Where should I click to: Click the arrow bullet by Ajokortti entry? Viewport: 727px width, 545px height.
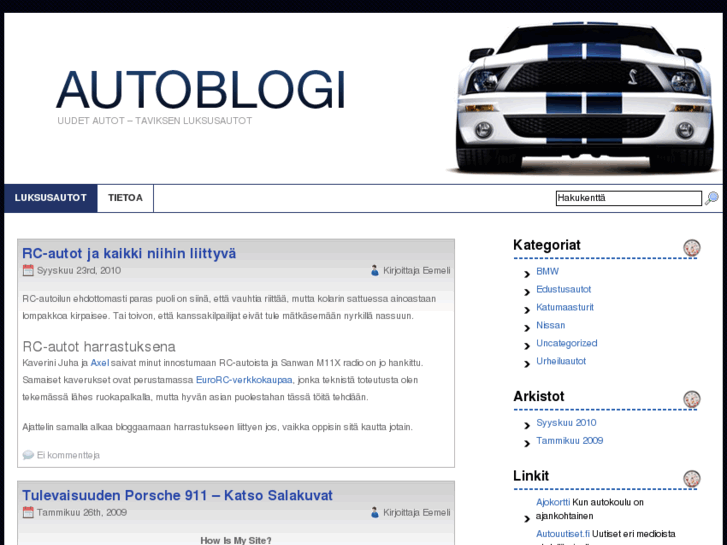(527, 519)
